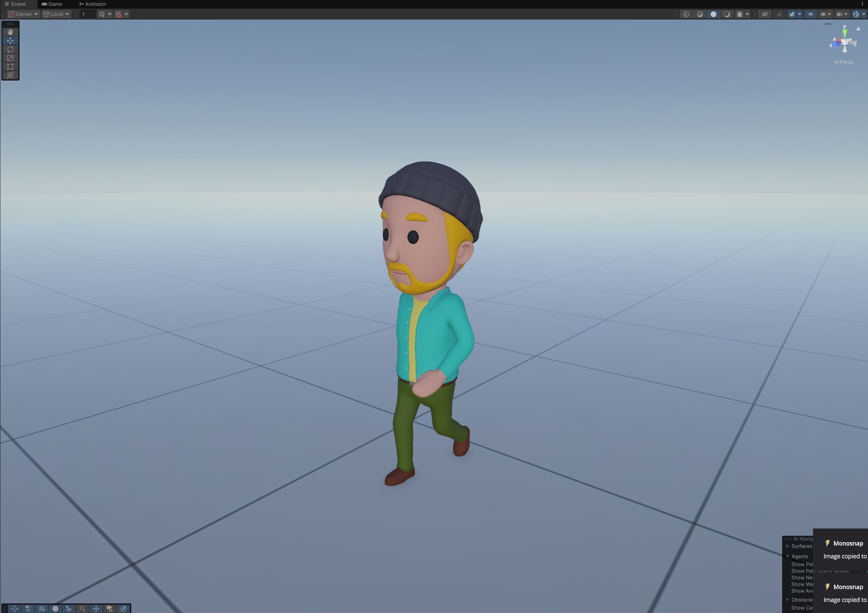Open the render layers overlay dropdown
The image size is (868, 613).
(x=826, y=14)
